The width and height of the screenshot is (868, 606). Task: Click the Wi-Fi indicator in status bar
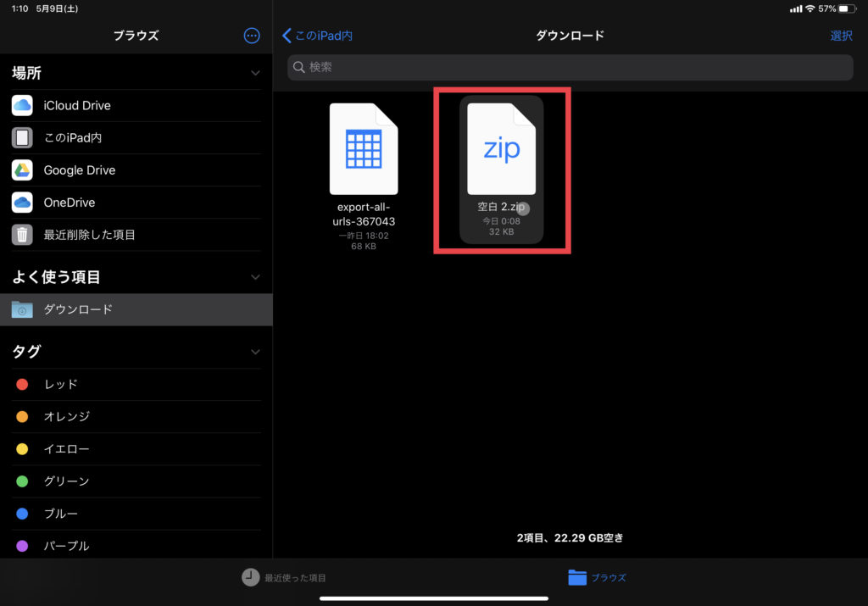[x=810, y=8]
